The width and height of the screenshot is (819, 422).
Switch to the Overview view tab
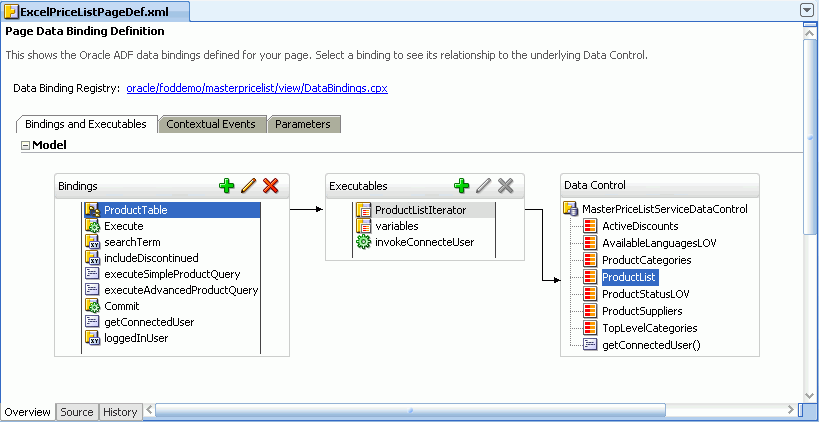(x=28, y=412)
